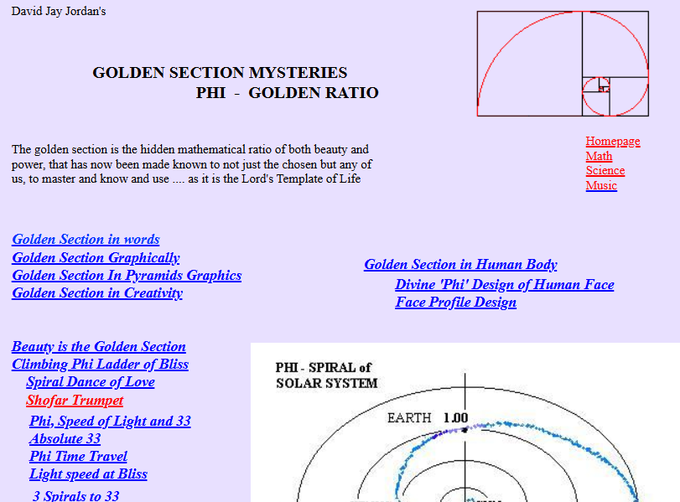Image resolution: width=680 pixels, height=502 pixels.
Task: Open Climbing Phi Ladder of Bliss
Action: (x=100, y=364)
